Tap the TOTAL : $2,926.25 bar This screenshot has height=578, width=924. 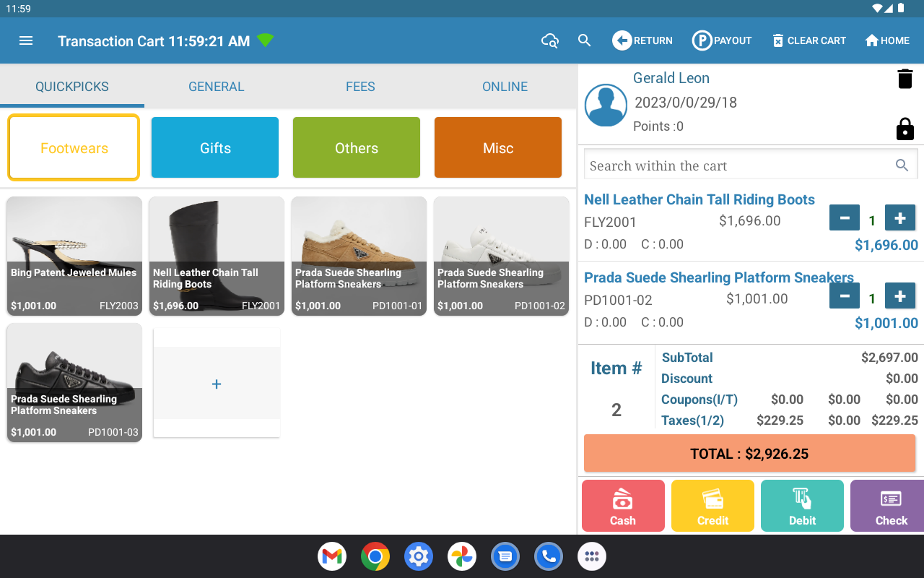[x=749, y=454]
